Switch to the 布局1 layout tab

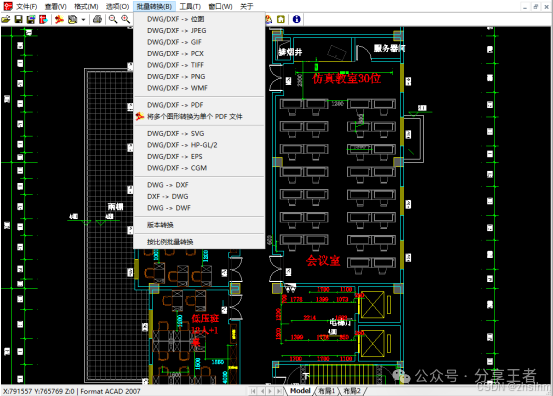[326, 391]
